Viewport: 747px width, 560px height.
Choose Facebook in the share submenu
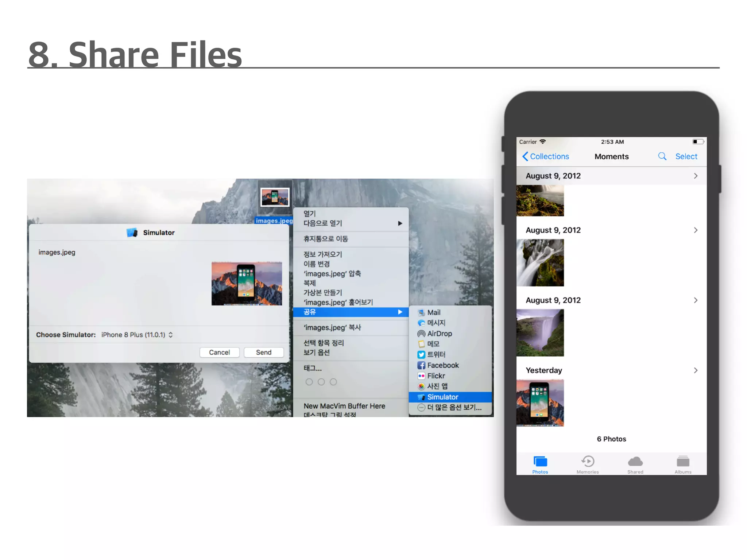(x=442, y=365)
